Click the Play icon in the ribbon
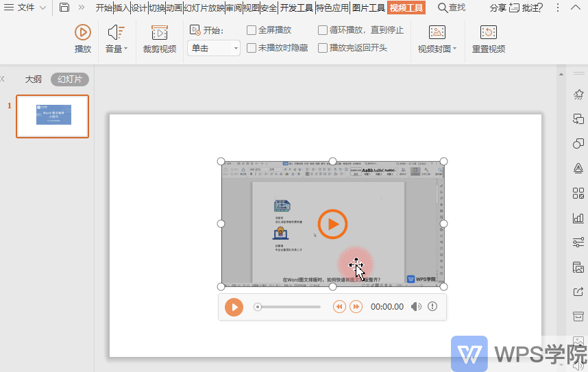The width and height of the screenshot is (588, 372). pos(83,33)
